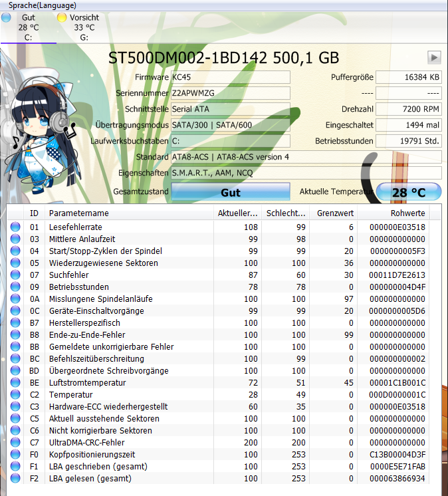Click the yellow Vorsicht status circle

click(62, 17)
